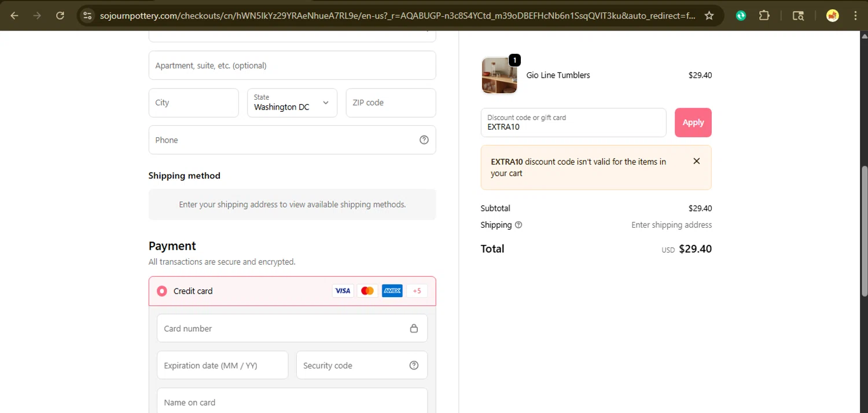Viewport: 868px width, 413px height.
Task: Click the Shipping method heading
Action: (x=185, y=176)
